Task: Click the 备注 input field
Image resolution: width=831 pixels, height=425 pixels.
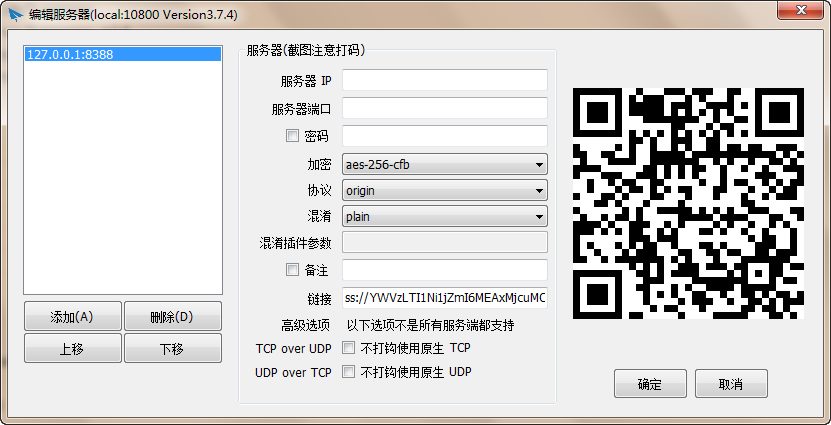Action: [445, 270]
